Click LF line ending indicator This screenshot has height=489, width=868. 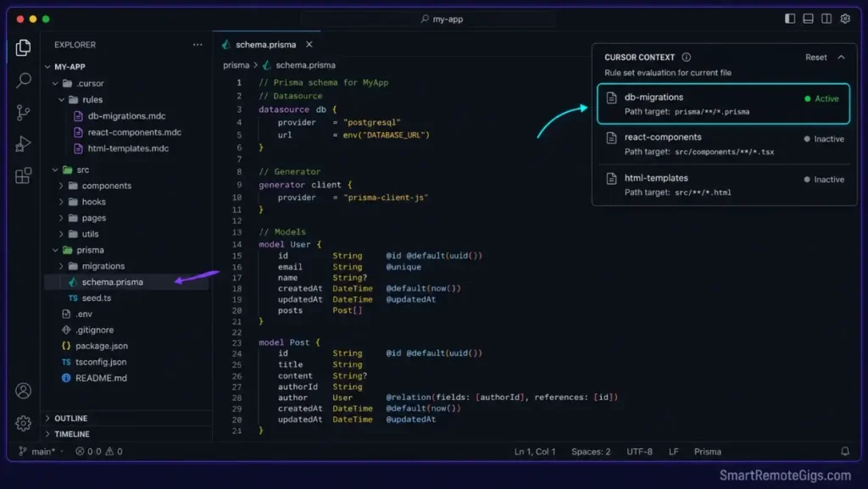point(673,452)
